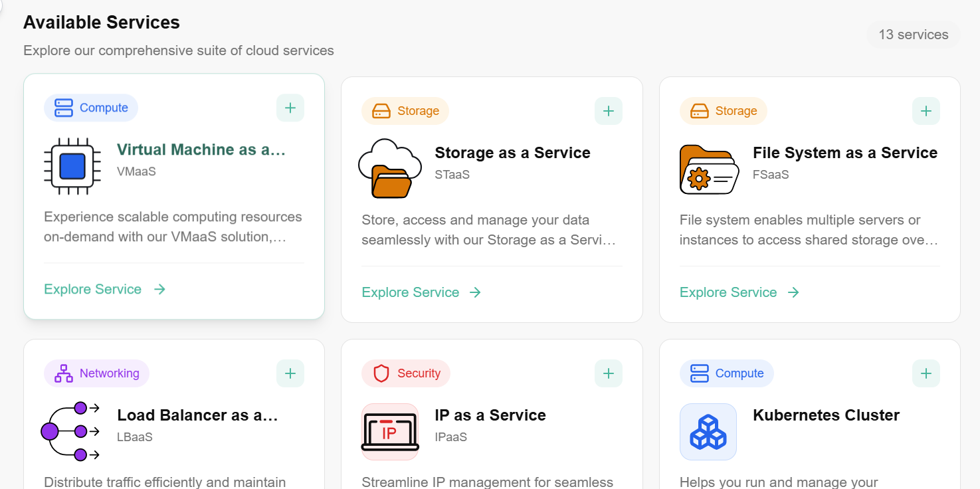The image size is (980, 489).
Task: Click the Load Balancer nodes icon
Action: coord(71,431)
